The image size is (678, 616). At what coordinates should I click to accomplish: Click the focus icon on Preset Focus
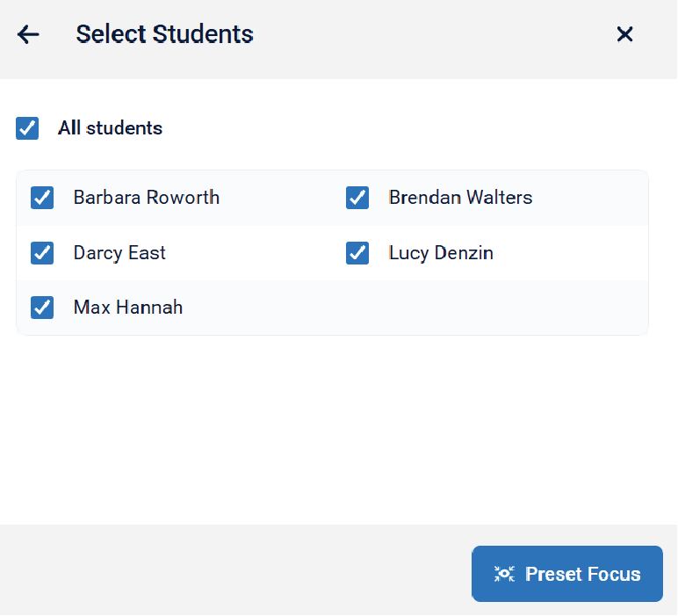coord(503,575)
